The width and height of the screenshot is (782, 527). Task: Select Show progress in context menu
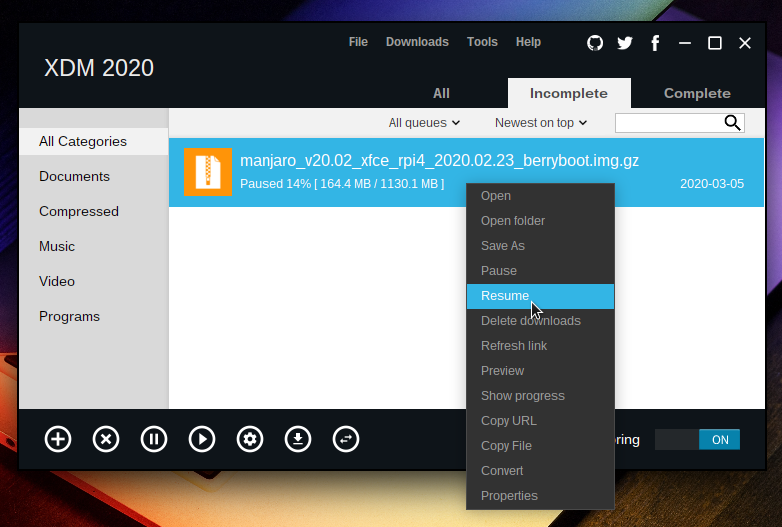click(540, 396)
